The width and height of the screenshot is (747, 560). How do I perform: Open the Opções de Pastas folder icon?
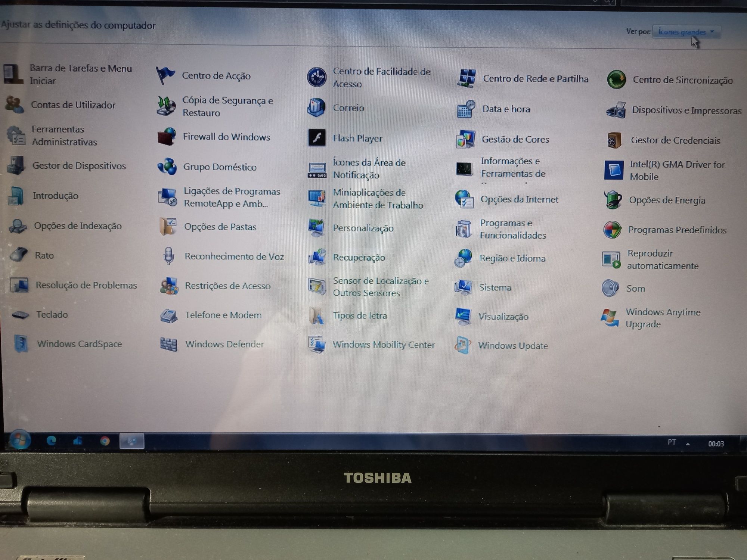pyautogui.click(x=168, y=227)
